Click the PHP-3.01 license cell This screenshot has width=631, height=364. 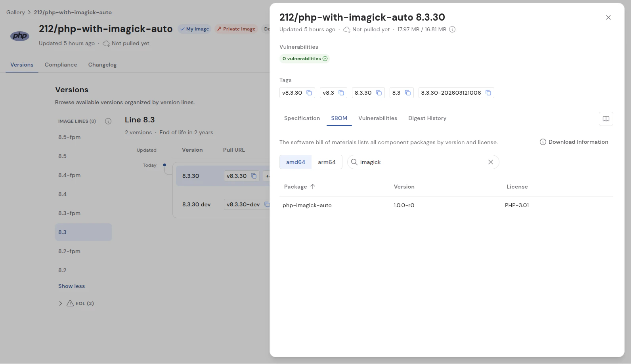pos(517,205)
